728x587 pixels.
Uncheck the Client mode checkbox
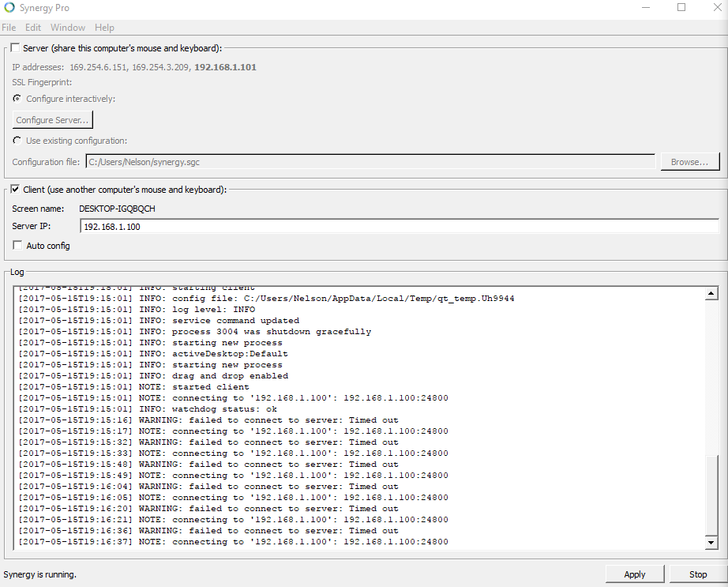[x=16, y=189]
